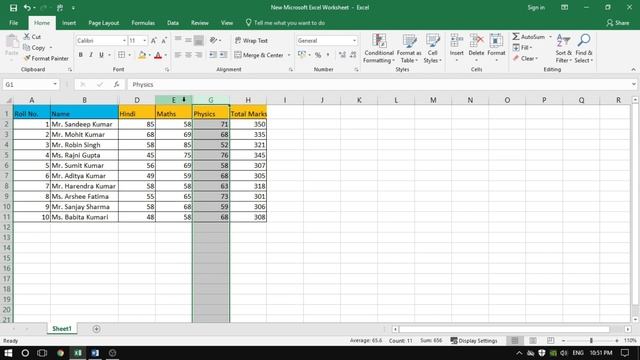Image resolution: width=640 pixels, height=360 pixels.
Task: Open the fill color dropdown arrow
Action: pyautogui.click(x=149, y=55)
